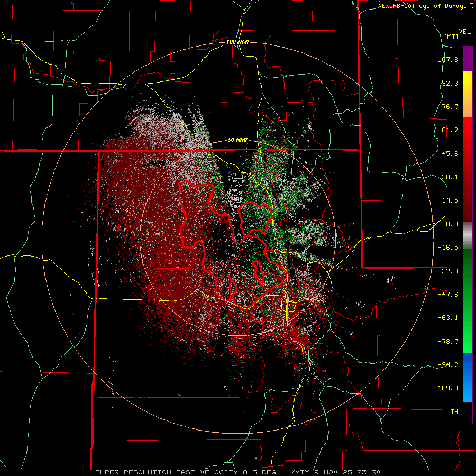The height and width of the screenshot is (476, 476).
Task: Pick the gray near-zero segment of color bar
Action: (x=467, y=235)
